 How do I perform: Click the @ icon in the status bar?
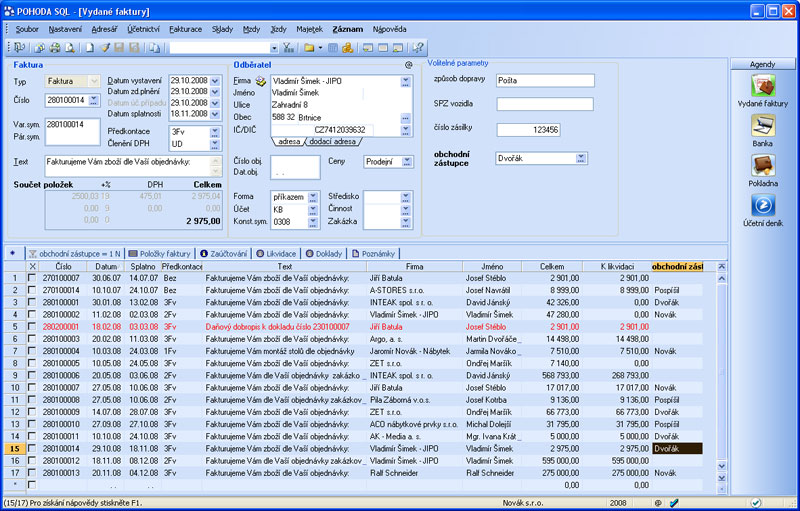coord(658,503)
